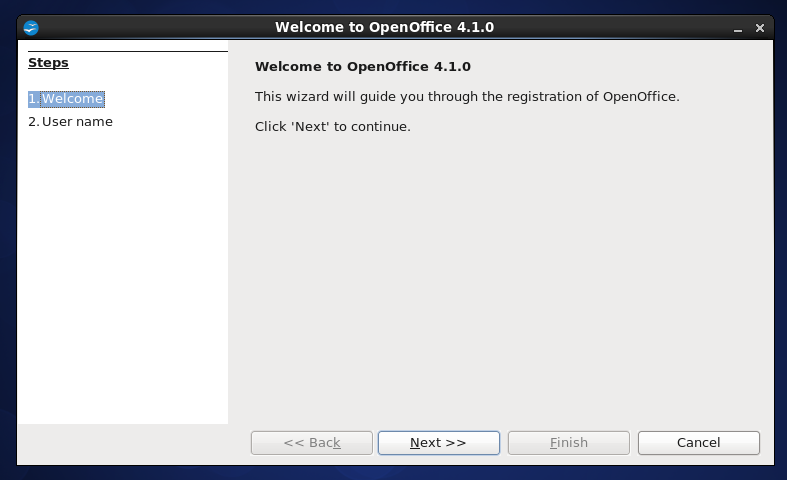Click the greyed-out Finish button
The height and width of the screenshot is (480, 787).
tap(568, 443)
